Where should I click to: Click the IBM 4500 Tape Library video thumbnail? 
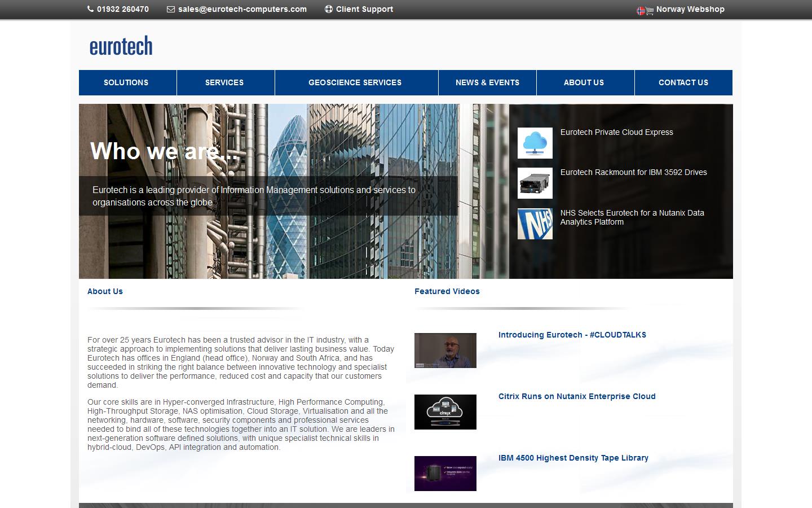tap(445, 474)
